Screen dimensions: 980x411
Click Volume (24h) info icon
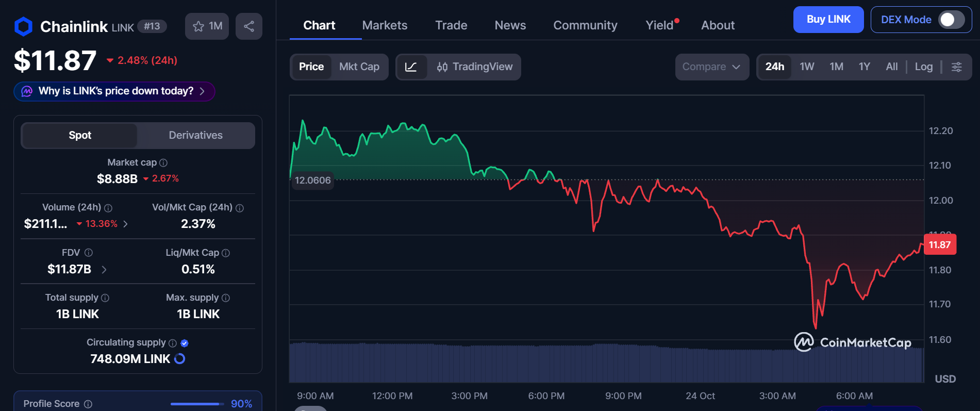pyautogui.click(x=108, y=208)
